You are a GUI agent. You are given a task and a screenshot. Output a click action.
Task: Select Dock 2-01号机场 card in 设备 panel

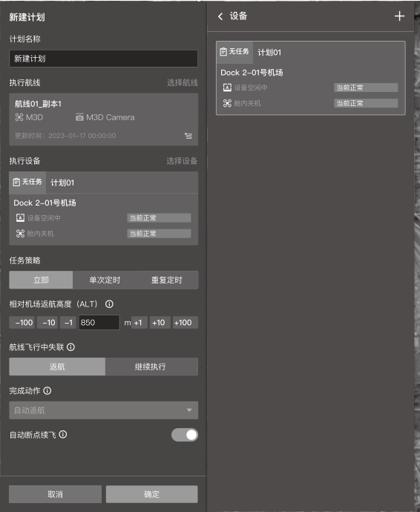tap(311, 78)
